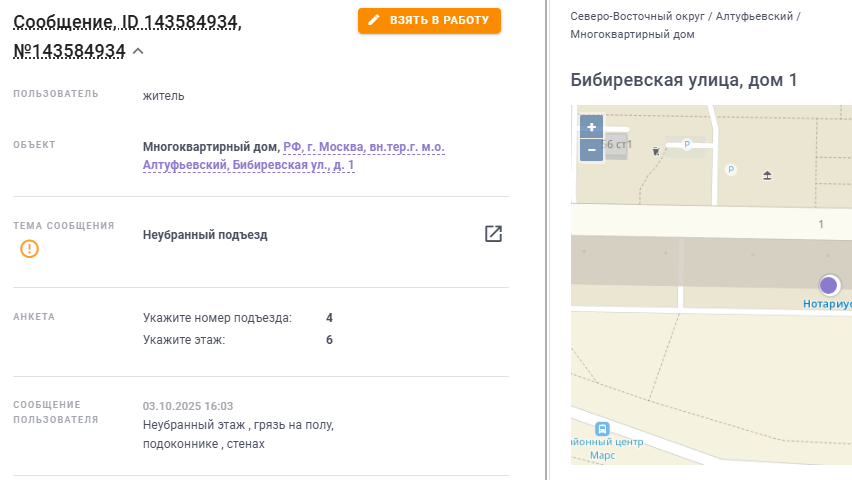This screenshot has height=480, width=852.
Task: Zoom in on the map with plus
Action: click(591, 127)
